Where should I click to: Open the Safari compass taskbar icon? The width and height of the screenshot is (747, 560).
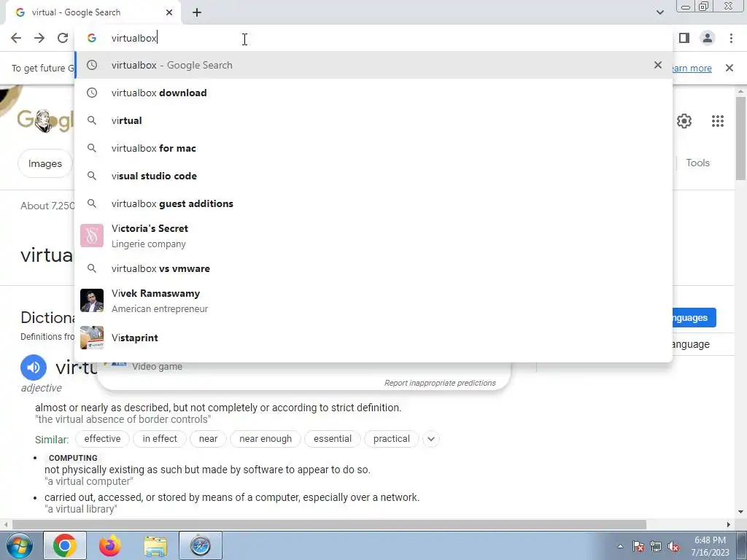(200, 545)
